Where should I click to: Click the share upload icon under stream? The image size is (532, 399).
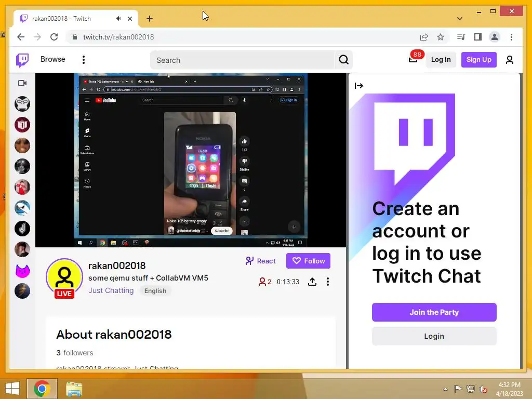pyautogui.click(x=312, y=282)
